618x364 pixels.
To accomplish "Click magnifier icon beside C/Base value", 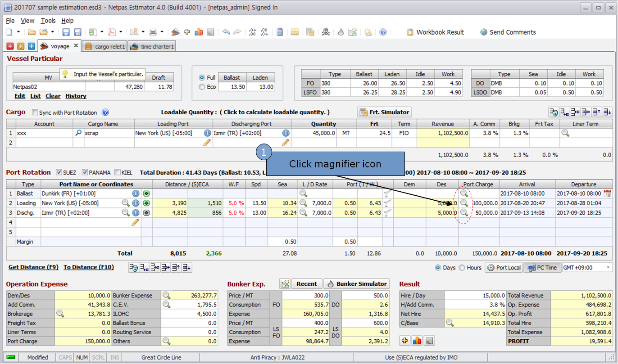I will pos(449,323).
